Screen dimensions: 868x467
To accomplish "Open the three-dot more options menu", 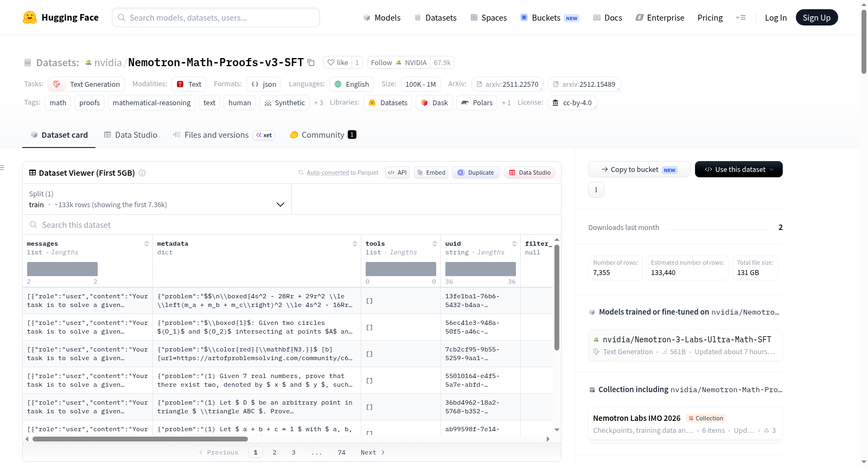I will pos(596,190).
